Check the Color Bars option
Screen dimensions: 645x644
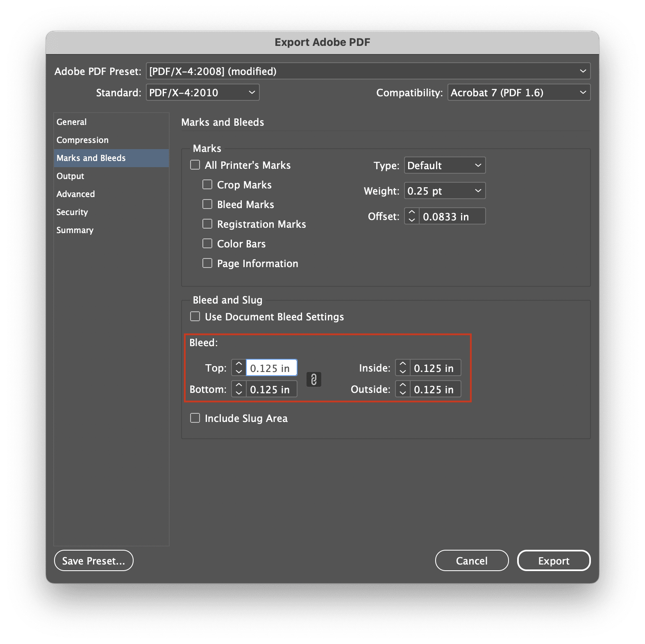click(x=207, y=243)
